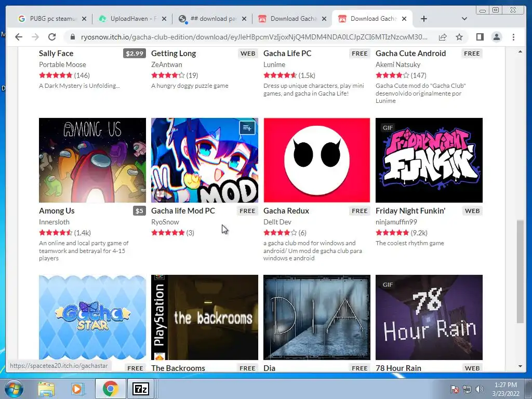This screenshot has height=399, width=532.
Task: Visit Innersloth author page
Action: (54, 222)
